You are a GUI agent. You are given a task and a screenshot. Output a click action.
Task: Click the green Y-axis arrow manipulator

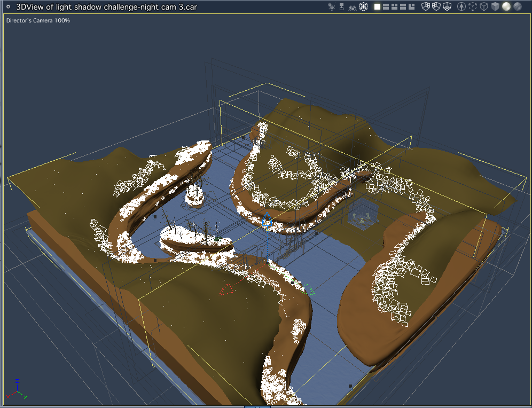tap(309, 289)
